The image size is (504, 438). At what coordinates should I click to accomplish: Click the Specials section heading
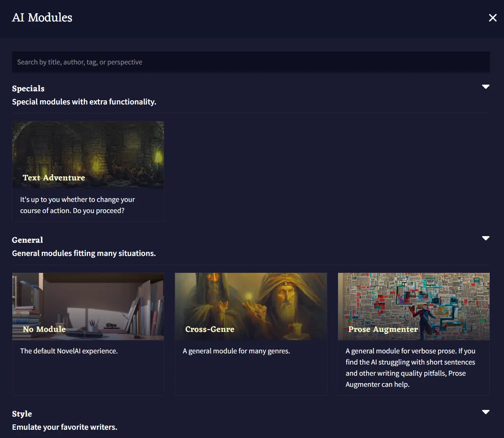tap(28, 89)
